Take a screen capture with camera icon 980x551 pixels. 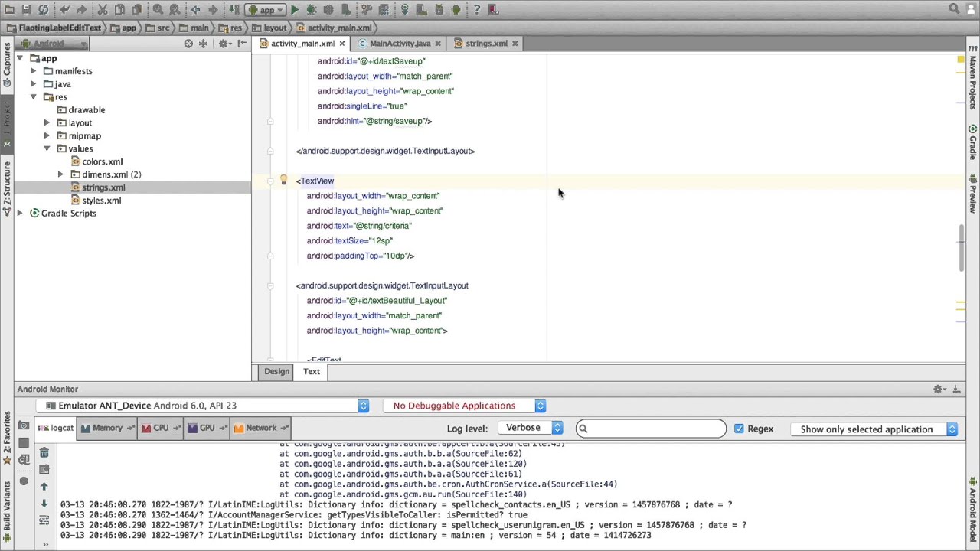point(24,426)
